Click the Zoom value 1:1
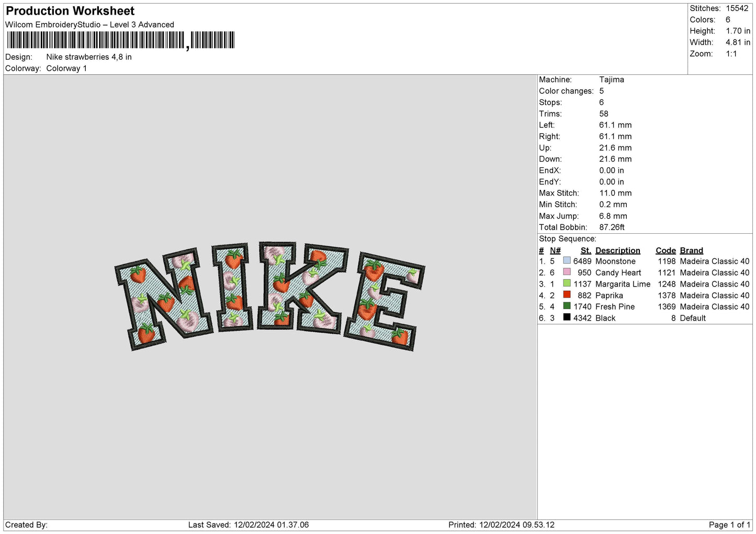 point(731,54)
